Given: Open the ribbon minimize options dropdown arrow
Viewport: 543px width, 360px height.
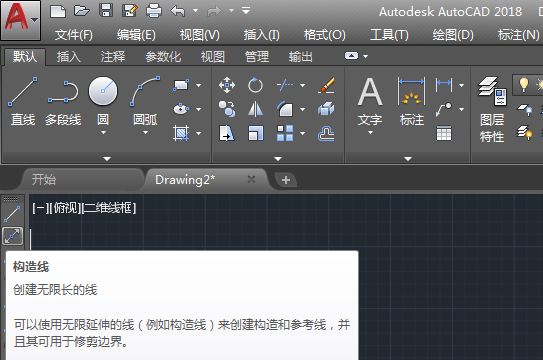Looking at the screenshot, I should click(365, 56).
